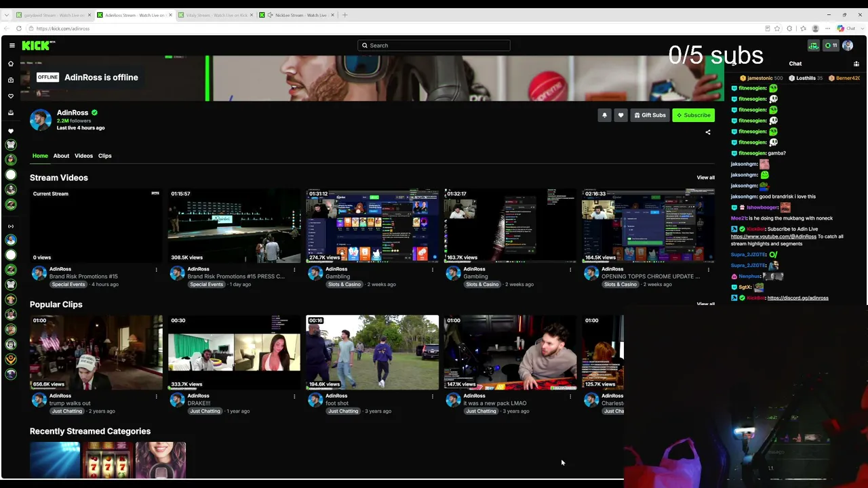Play the DRAKE!!! clip thumbnail
868x488 pixels.
[234, 352]
